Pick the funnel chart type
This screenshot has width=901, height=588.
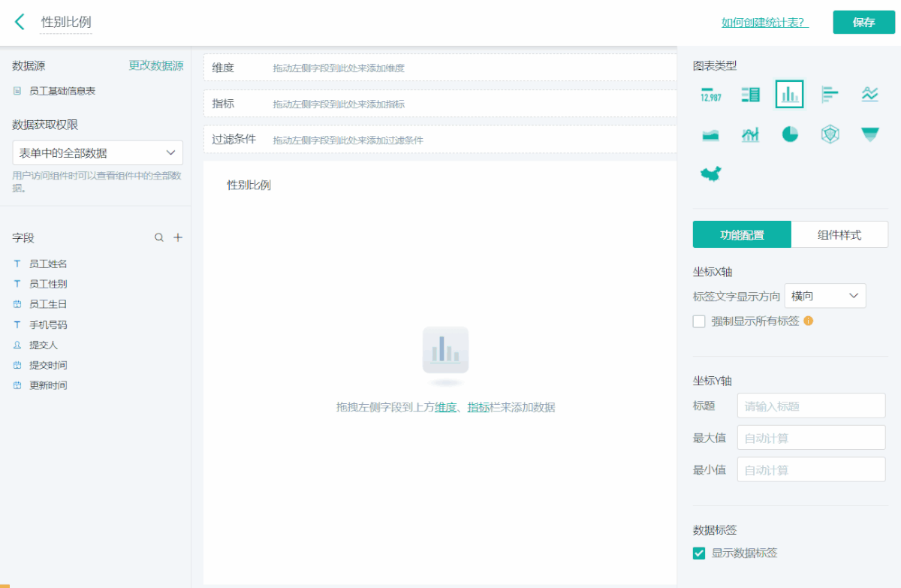tap(869, 134)
